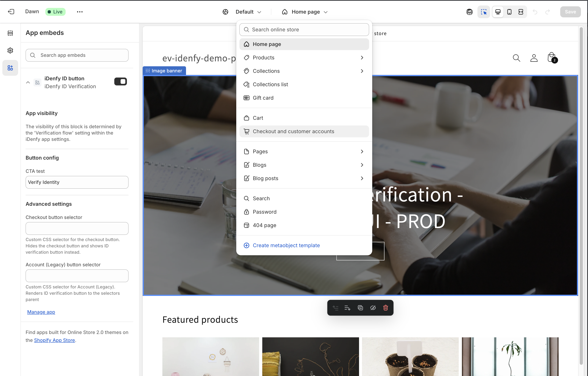Choose the 404 page menu entry
Image resolution: width=588 pixels, height=376 pixels.
pos(264,225)
